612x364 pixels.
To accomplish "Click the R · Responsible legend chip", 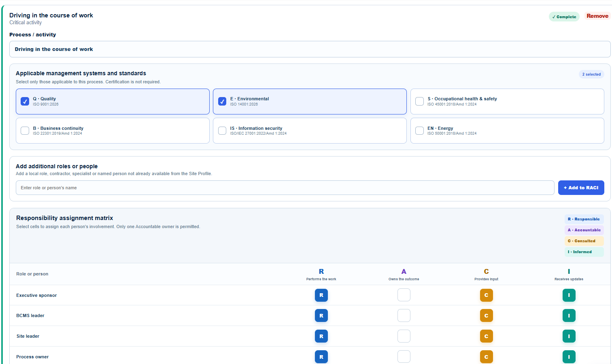I will point(584,219).
